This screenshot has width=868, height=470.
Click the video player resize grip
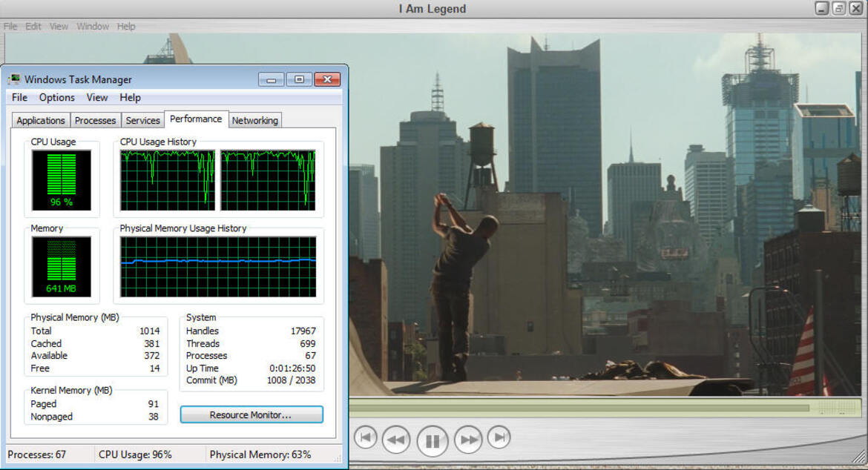(860, 457)
